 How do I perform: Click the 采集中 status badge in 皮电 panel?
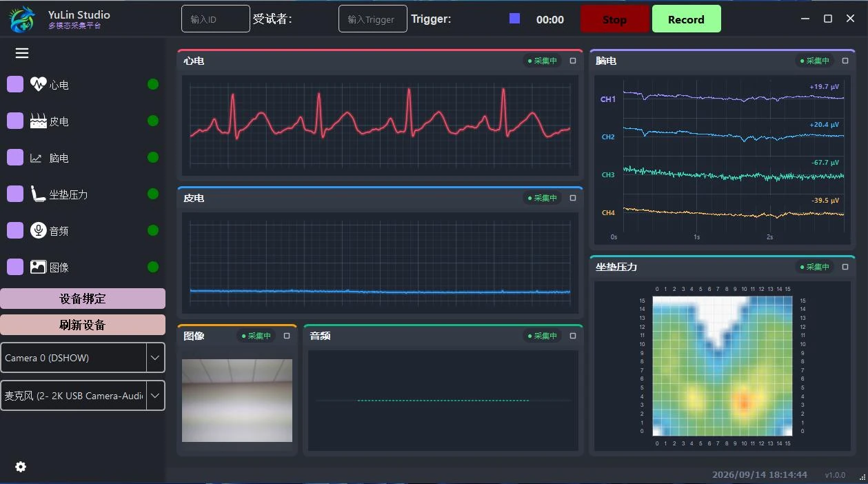(x=543, y=198)
